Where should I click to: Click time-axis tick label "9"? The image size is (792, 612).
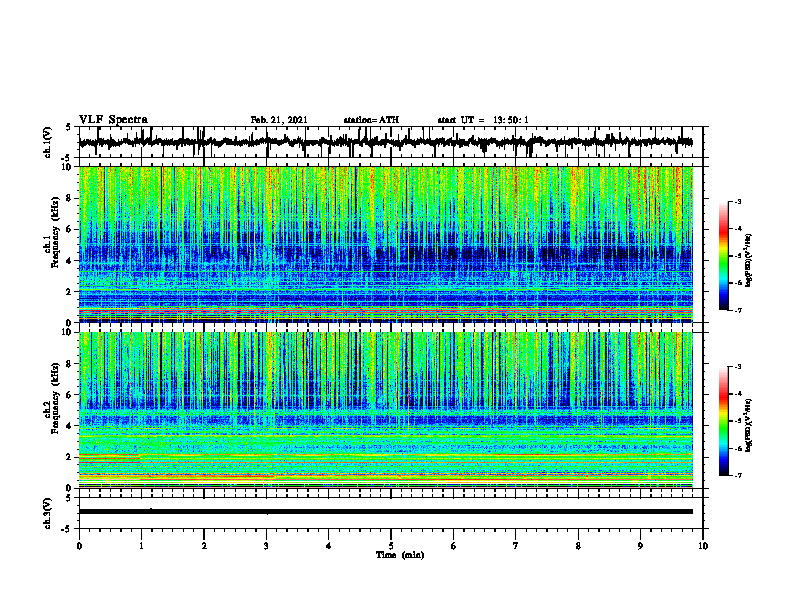click(x=640, y=546)
